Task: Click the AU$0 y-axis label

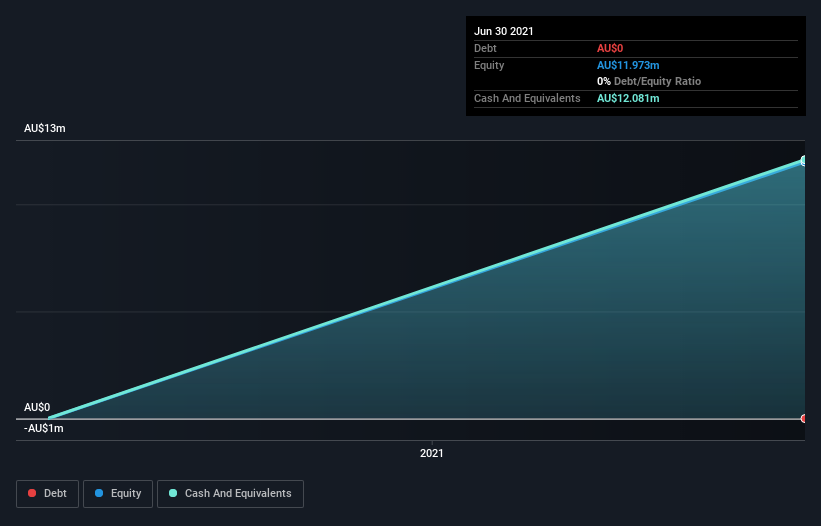Action: point(37,407)
